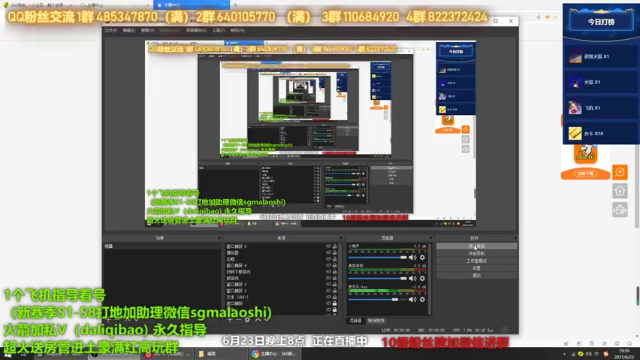Switch to the scene transitions tab
The width and height of the screenshot is (640, 360).
(376, 321)
